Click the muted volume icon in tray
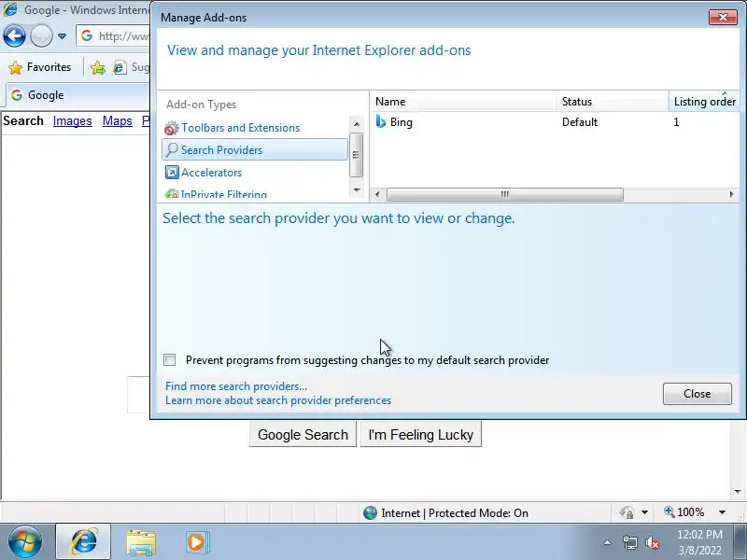The width and height of the screenshot is (747, 560). [652, 542]
